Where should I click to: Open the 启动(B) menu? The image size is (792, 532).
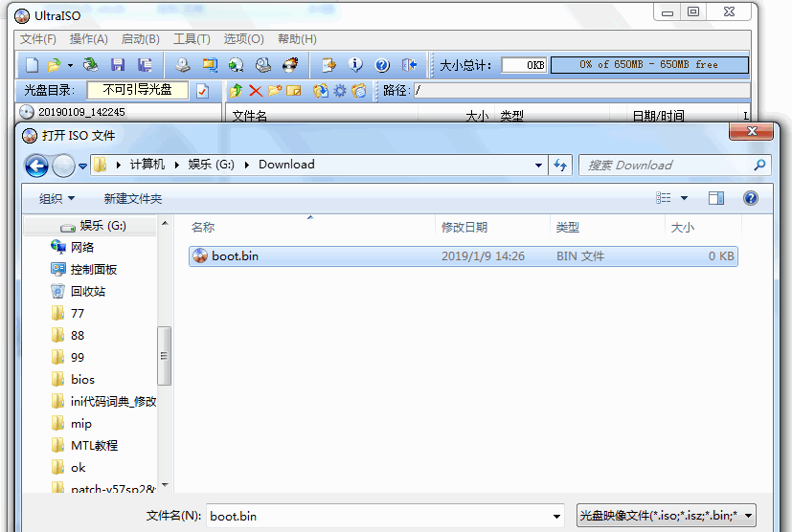pyautogui.click(x=141, y=39)
